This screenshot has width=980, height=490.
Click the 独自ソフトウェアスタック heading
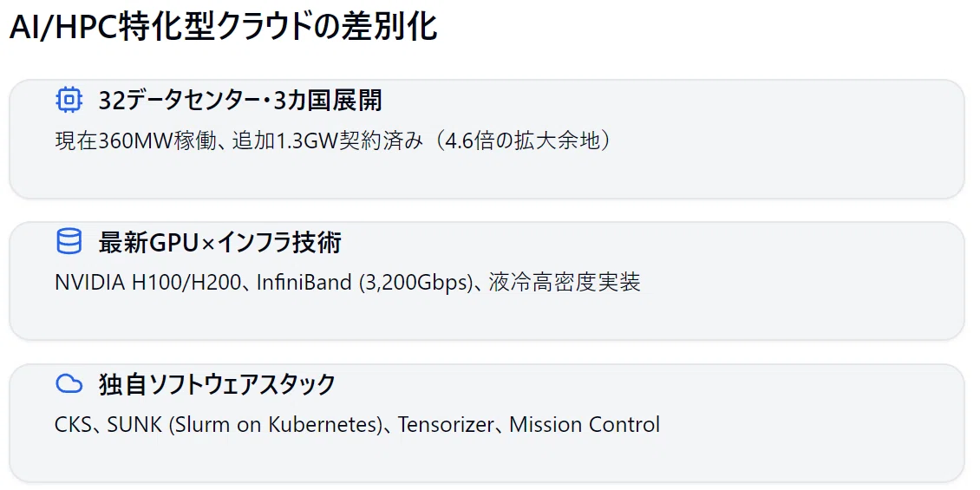pos(217,384)
